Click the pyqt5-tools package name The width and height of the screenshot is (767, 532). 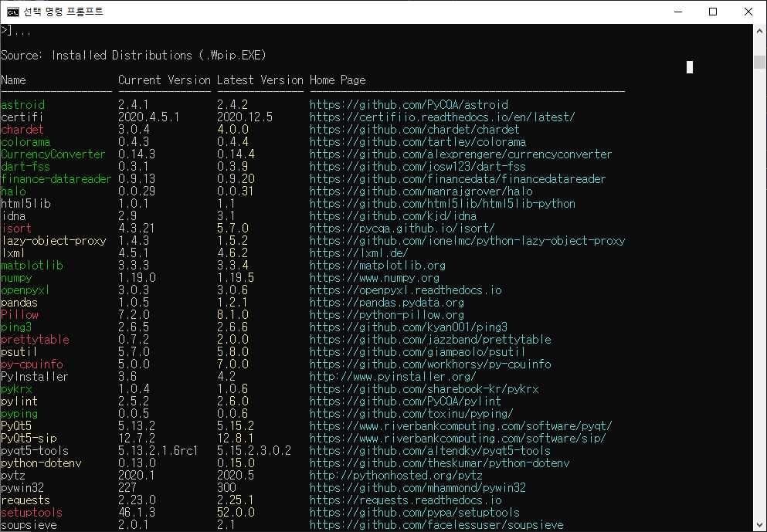point(35,450)
